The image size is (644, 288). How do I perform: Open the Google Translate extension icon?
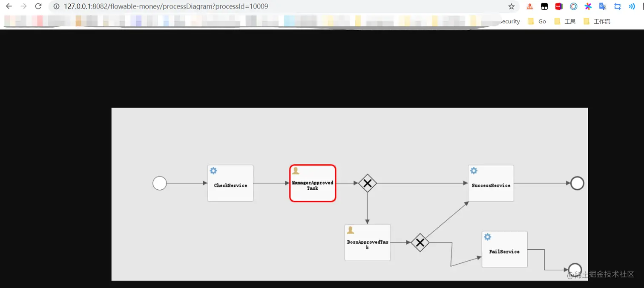click(x=603, y=6)
